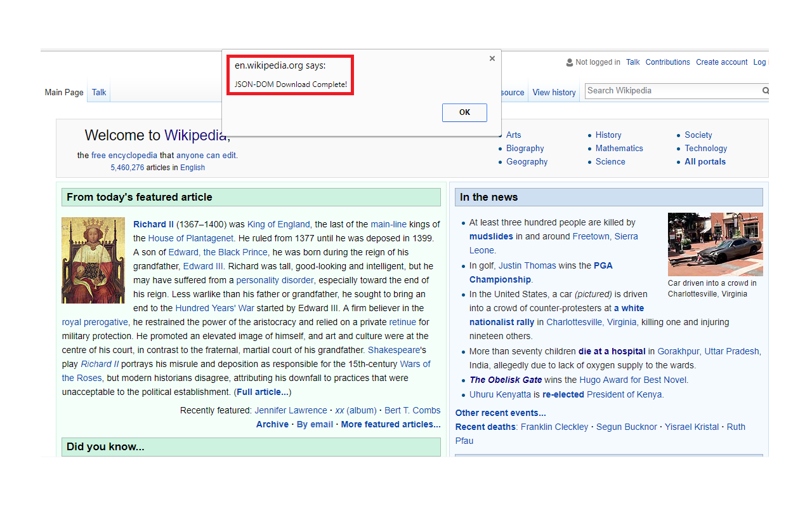The width and height of the screenshot is (812, 508).
Task: Open the Arts portal
Action: coord(514,135)
